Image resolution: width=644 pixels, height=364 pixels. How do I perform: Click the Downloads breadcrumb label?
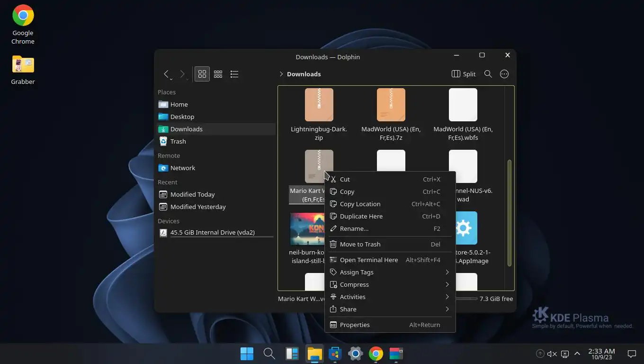[x=304, y=74]
